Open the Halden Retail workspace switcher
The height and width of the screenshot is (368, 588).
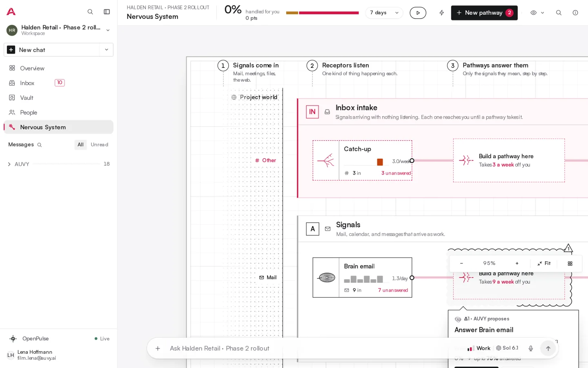58,30
